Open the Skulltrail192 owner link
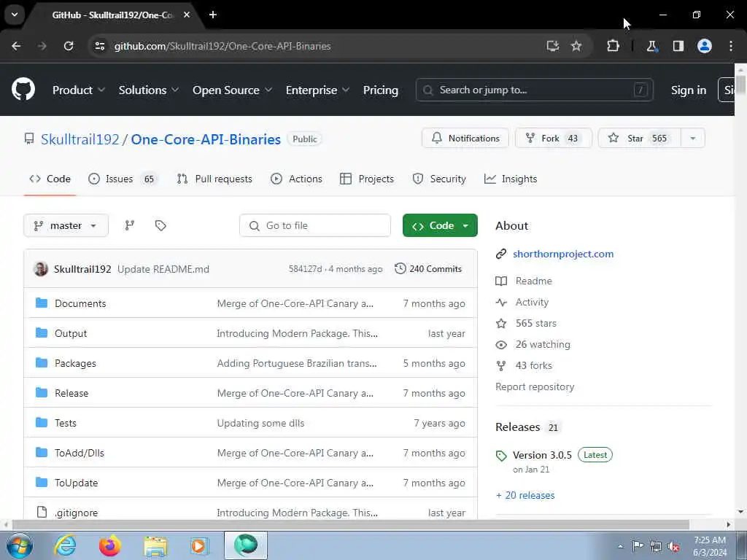The width and height of the screenshot is (747, 560). [80, 139]
